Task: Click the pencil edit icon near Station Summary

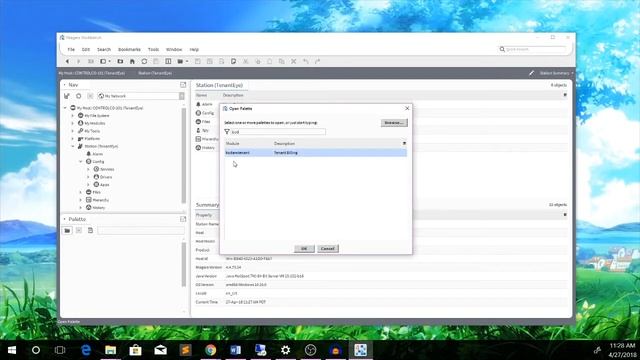Action: pos(531,73)
